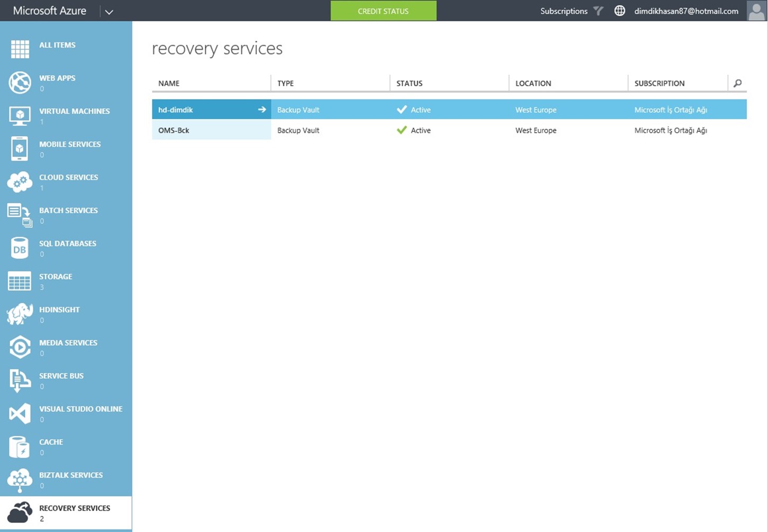Select the Recovery Services cloud icon
The width and height of the screenshot is (768, 532).
pyautogui.click(x=20, y=513)
